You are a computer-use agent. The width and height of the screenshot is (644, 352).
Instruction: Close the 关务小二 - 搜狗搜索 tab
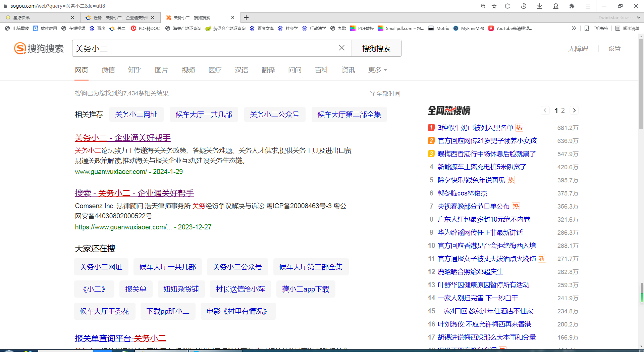point(233,17)
